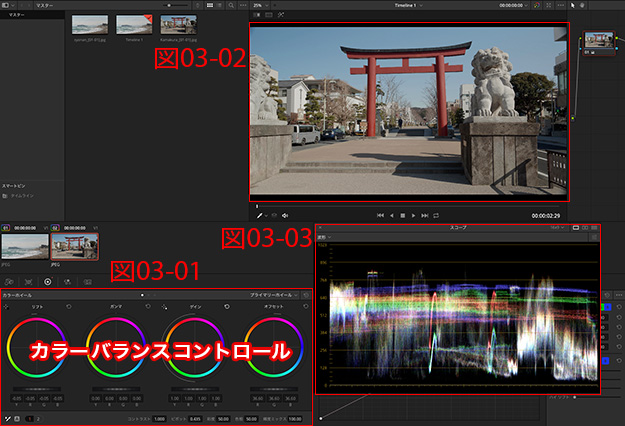
Task: Select the color picker eyedropper under viewer
Action: tap(259, 215)
